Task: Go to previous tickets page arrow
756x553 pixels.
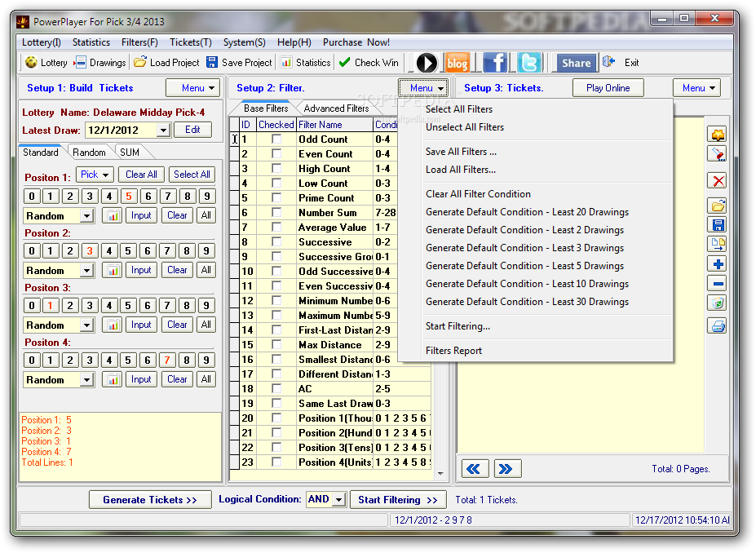Action: pyautogui.click(x=475, y=469)
